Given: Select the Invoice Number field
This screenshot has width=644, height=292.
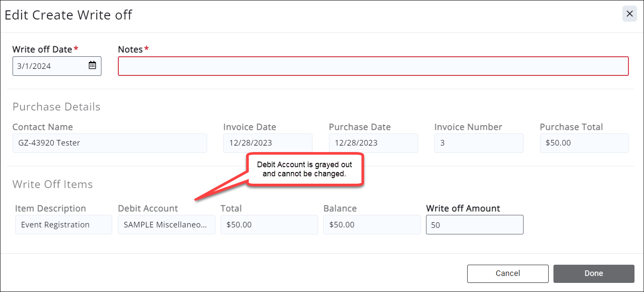Looking at the screenshot, I should [478, 143].
